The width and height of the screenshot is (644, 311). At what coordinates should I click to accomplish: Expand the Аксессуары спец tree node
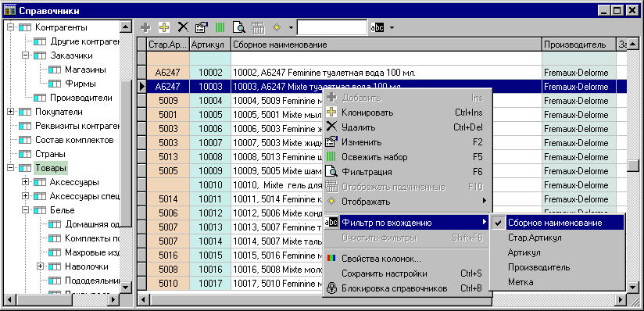click(26, 196)
